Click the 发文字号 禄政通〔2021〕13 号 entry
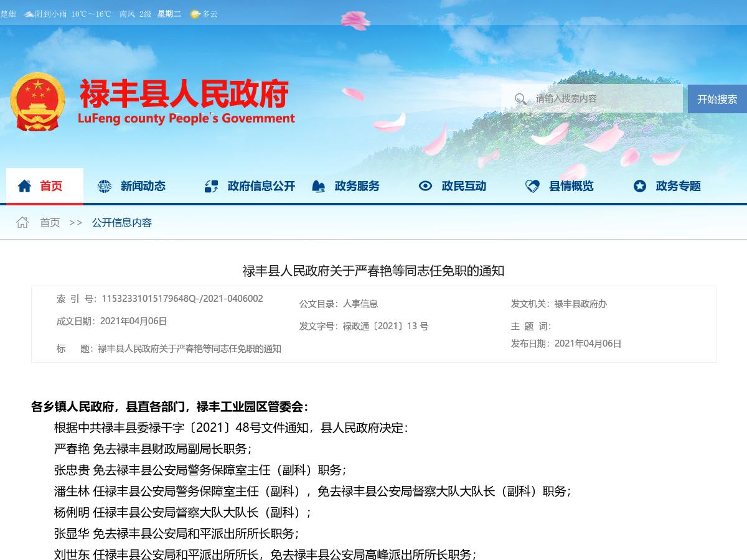This screenshot has width=747, height=560. click(x=364, y=326)
